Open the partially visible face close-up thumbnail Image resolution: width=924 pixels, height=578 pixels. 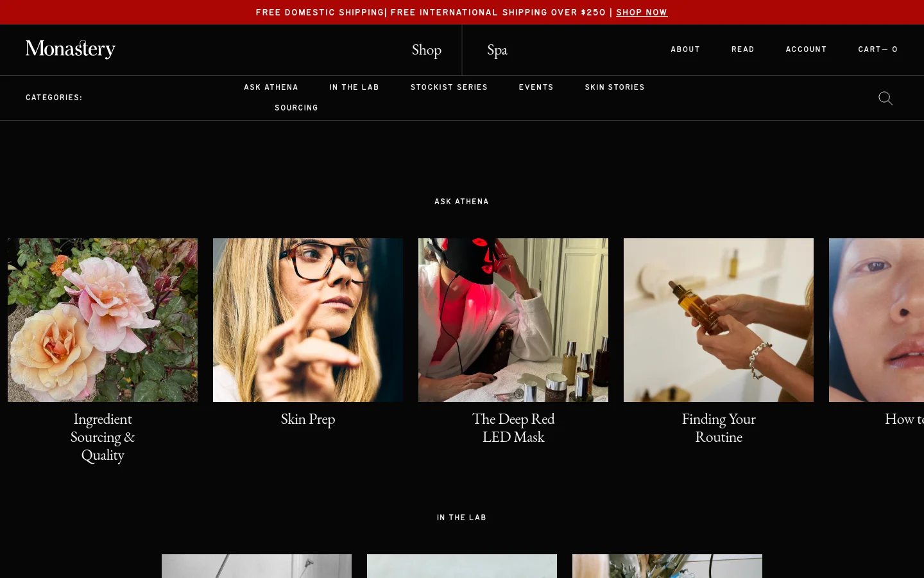[877, 320]
